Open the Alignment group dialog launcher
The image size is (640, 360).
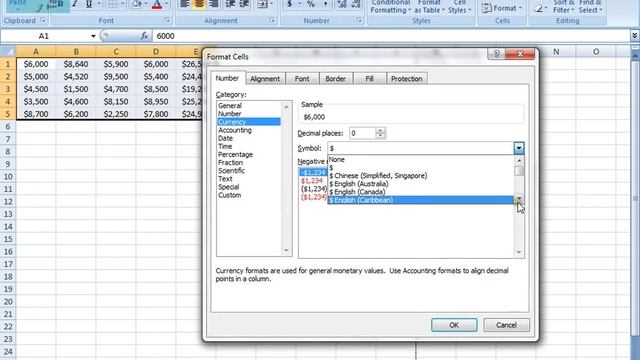pos(272,20)
